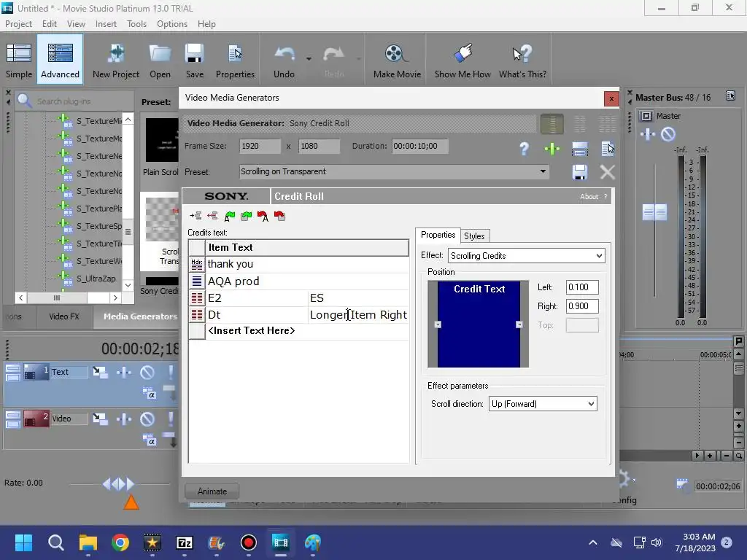
Task: Click the replace plug-in icon
Action: (x=579, y=149)
